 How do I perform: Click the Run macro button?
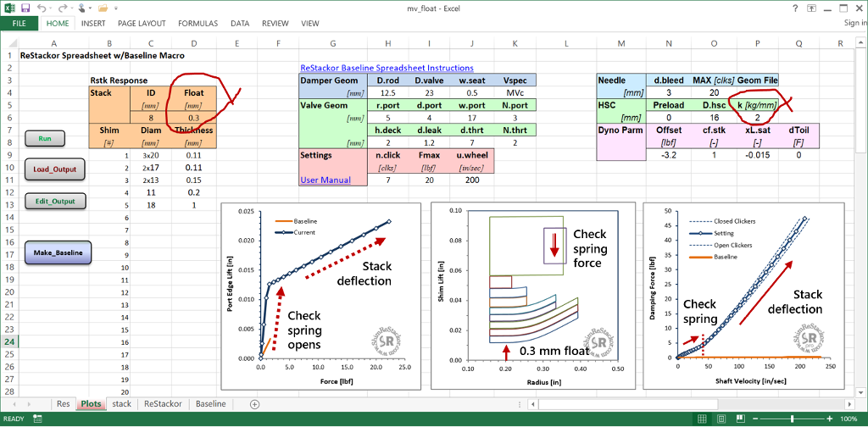tap(46, 139)
